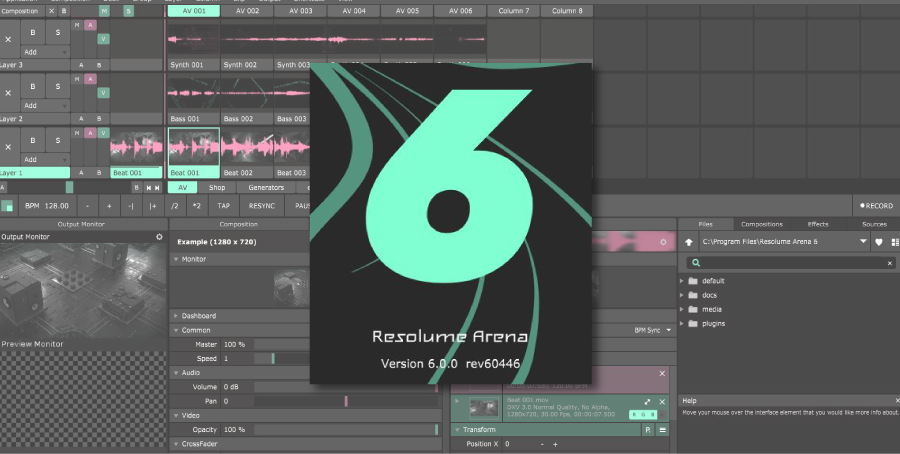Click the previous column arrow icon
The width and height of the screenshot is (900, 454).
[x=149, y=188]
